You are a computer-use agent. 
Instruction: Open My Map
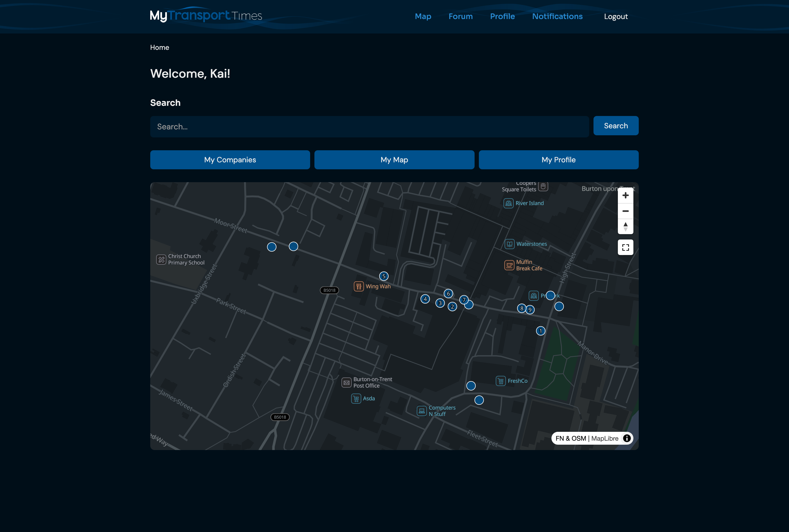(394, 160)
